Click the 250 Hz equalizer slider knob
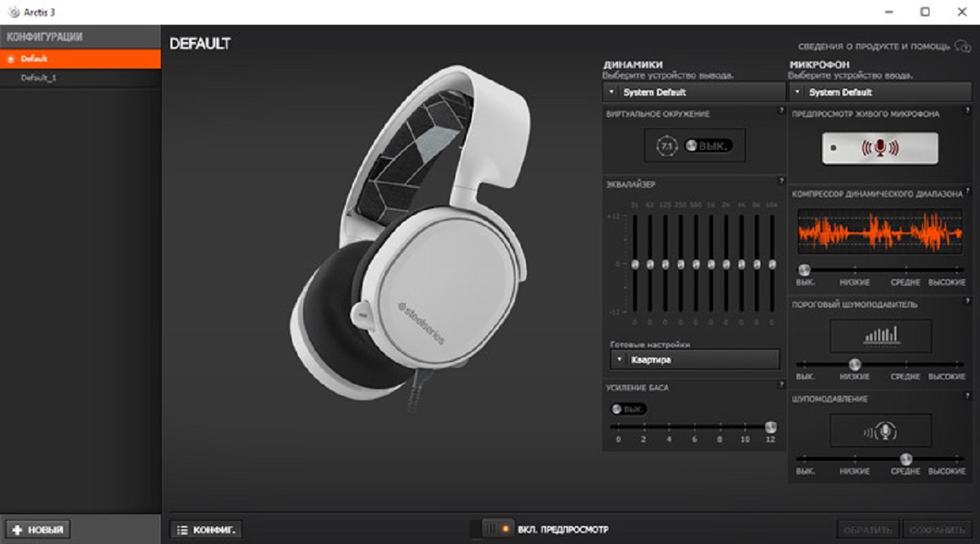Screen dimensions: 980x544 pos(681,264)
